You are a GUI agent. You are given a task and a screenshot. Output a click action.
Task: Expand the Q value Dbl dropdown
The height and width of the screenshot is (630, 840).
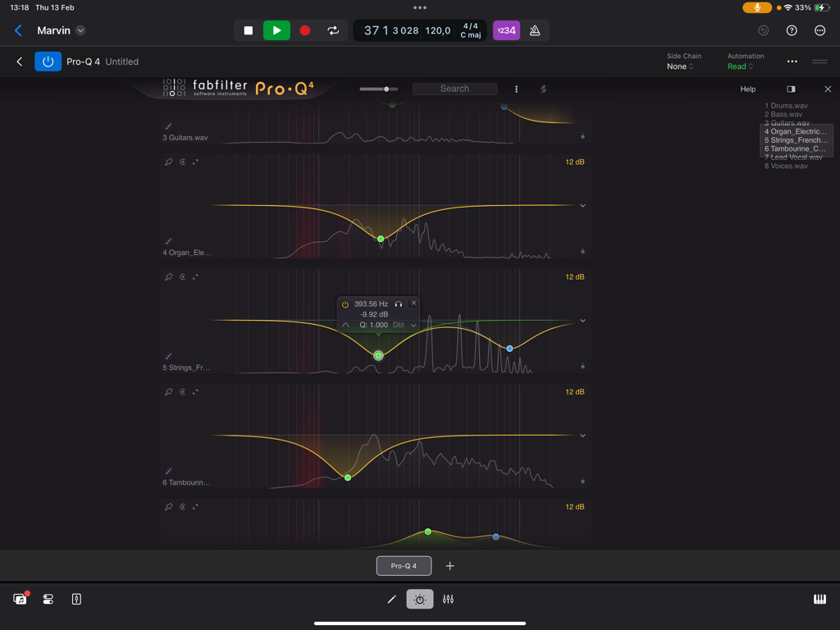[x=415, y=325]
